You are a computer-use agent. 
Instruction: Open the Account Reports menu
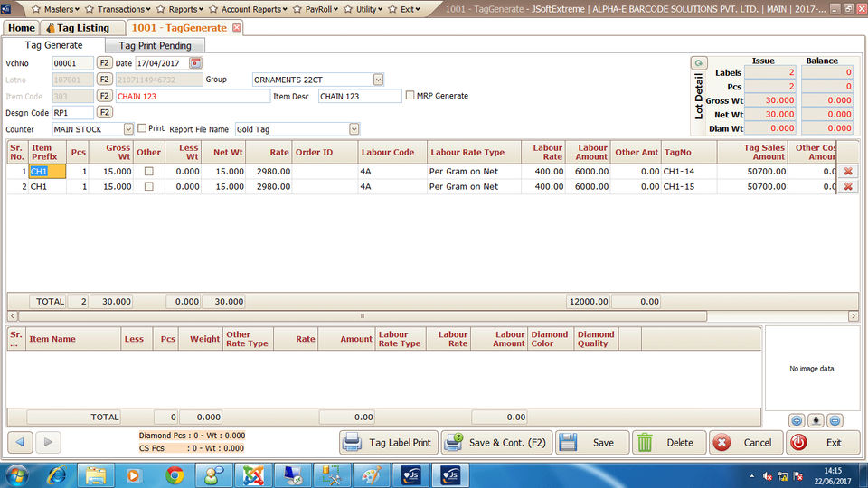click(249, 9)
